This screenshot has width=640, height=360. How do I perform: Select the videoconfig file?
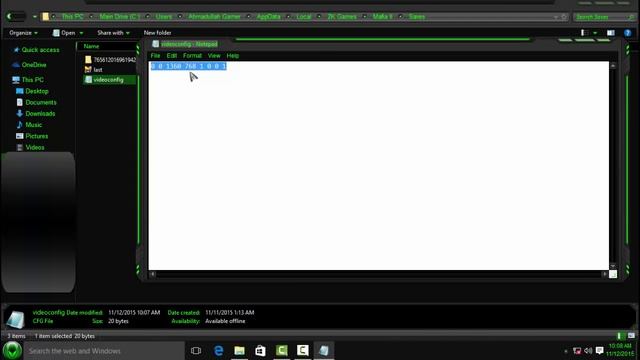pos(109,80)
